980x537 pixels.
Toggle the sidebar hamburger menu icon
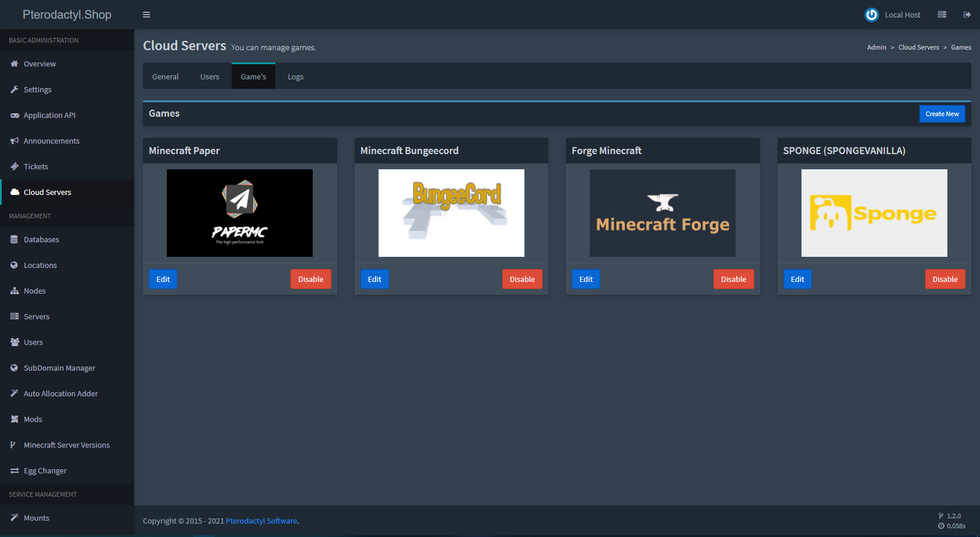(146, 15)
